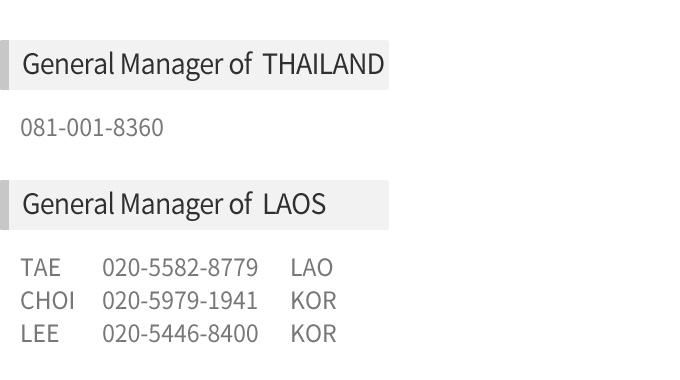
Task: Click the word THAILAND in the heading
Action: pos(324,64)
